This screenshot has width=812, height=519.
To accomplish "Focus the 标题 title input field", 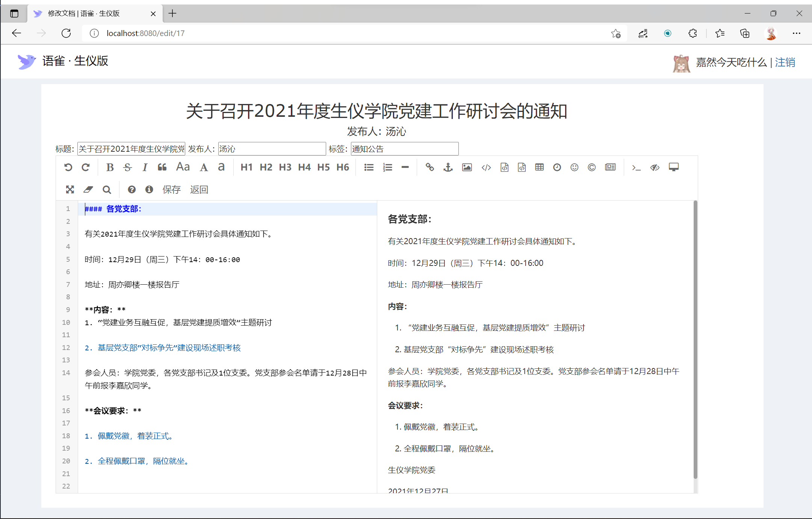I will click(x=132, y=149).
